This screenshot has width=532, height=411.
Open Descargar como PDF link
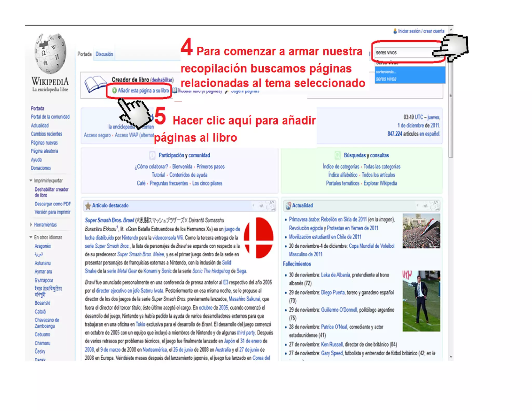[x=52, y=204]
